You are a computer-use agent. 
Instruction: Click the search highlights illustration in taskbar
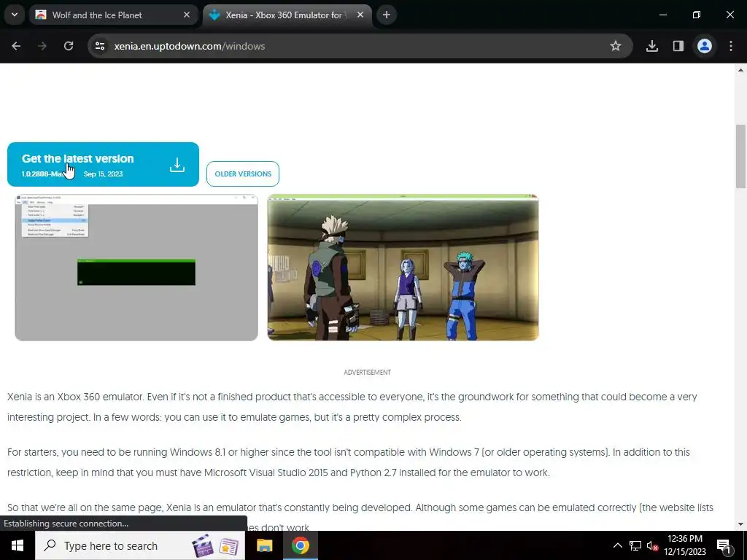pos(215,546)
